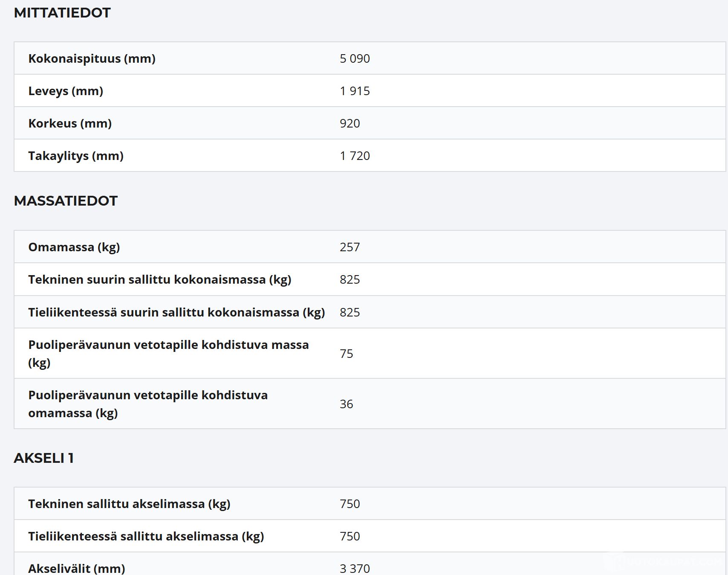Click the Tekninen suurin sallittu kokonaismassa label

tap(160, 279)
